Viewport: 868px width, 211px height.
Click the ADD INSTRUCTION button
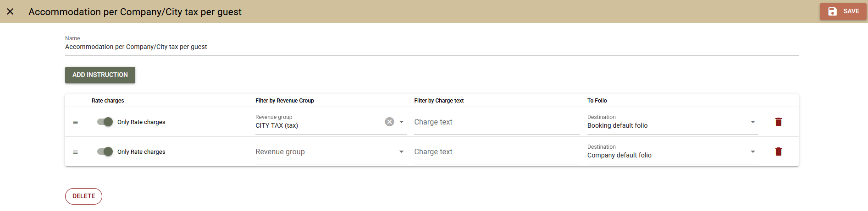pyautogui.click(x=100, y=75)
